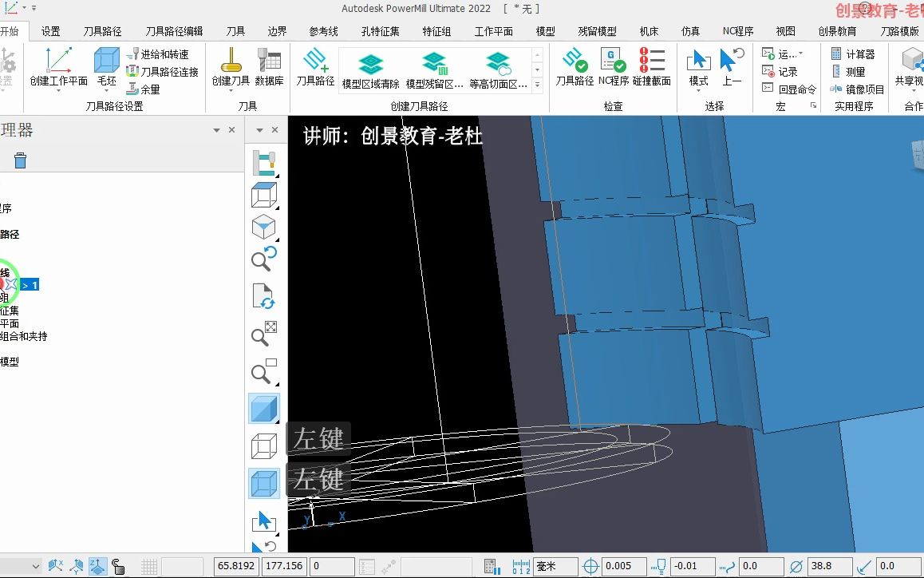Screen dimensions: 924x578
Task: Toggle the ZX plane lock in status bar
Action: (77, 566)
